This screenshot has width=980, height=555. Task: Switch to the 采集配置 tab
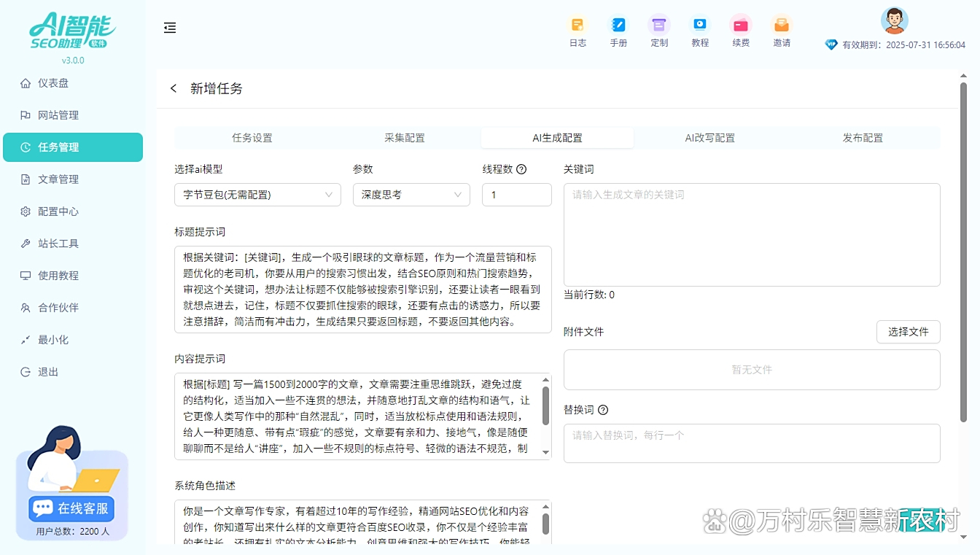point(405,138)
